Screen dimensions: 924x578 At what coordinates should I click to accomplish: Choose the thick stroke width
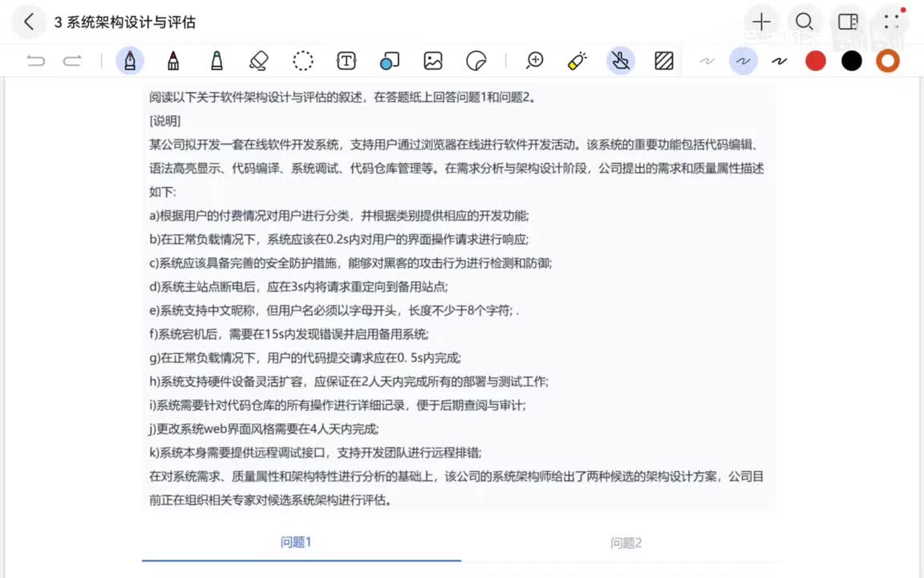pos(780,61)
